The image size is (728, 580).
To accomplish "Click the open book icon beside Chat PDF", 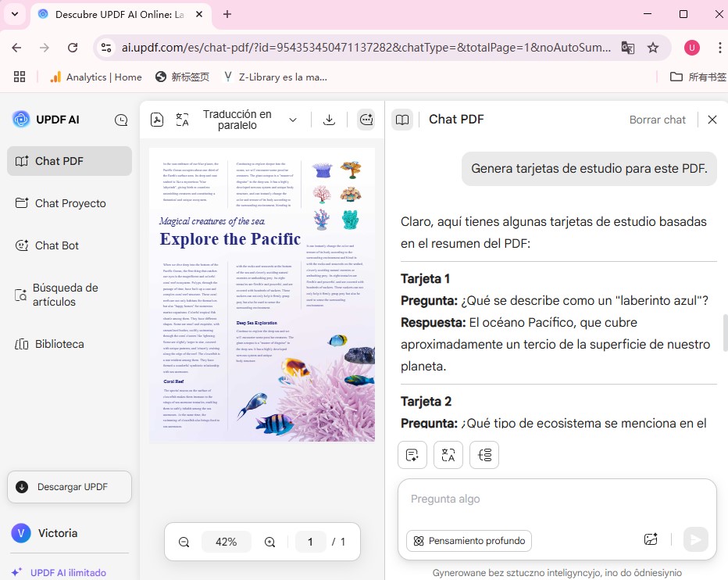I will click(x=402, y=120).
